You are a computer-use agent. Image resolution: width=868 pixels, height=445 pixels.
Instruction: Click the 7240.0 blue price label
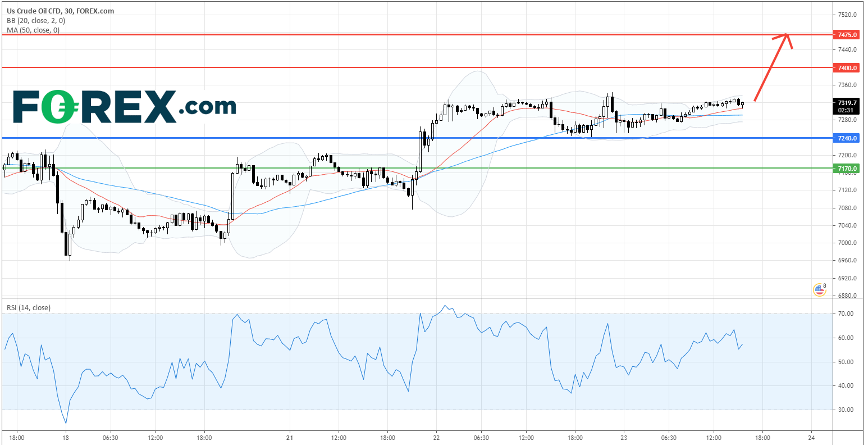click(x=847, y=138)
